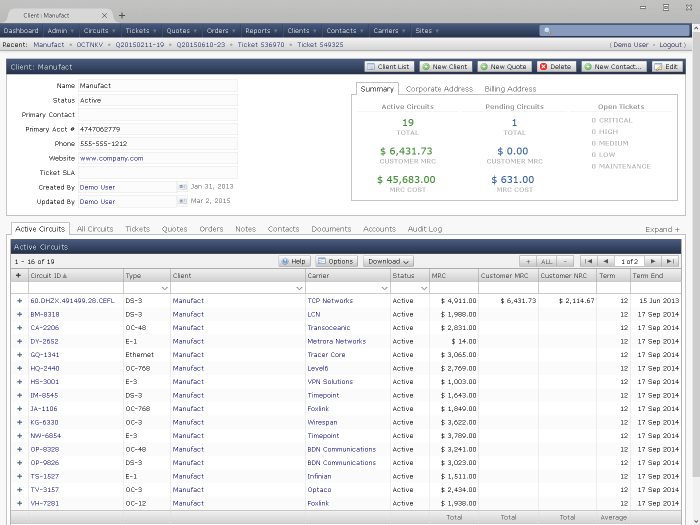This screenshot has width=700, height=525.
Task: Open the Type column filter dropdown
Action: 164,288
